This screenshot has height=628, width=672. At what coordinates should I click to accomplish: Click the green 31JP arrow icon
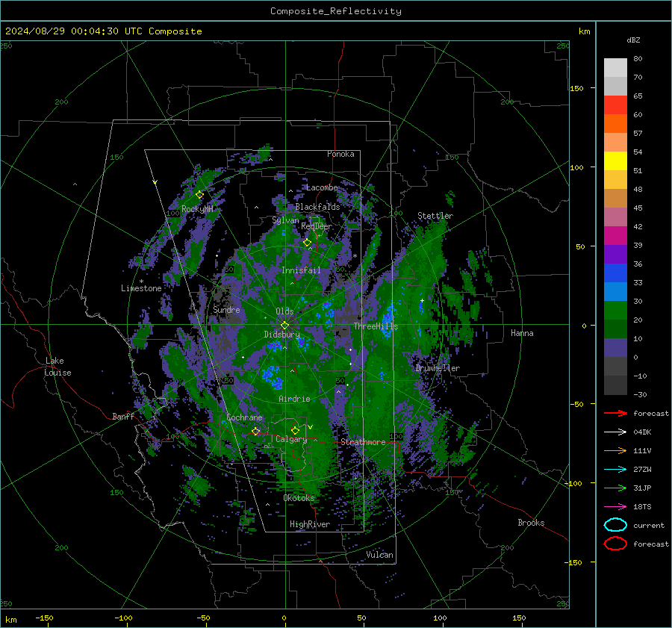click(615, 488)
